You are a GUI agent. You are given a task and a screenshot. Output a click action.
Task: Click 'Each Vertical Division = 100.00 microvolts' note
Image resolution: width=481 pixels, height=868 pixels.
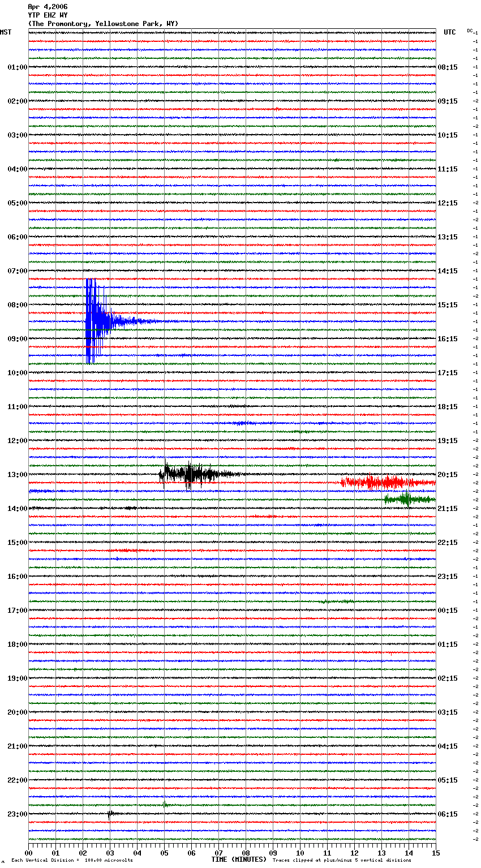tap(72, 860)
